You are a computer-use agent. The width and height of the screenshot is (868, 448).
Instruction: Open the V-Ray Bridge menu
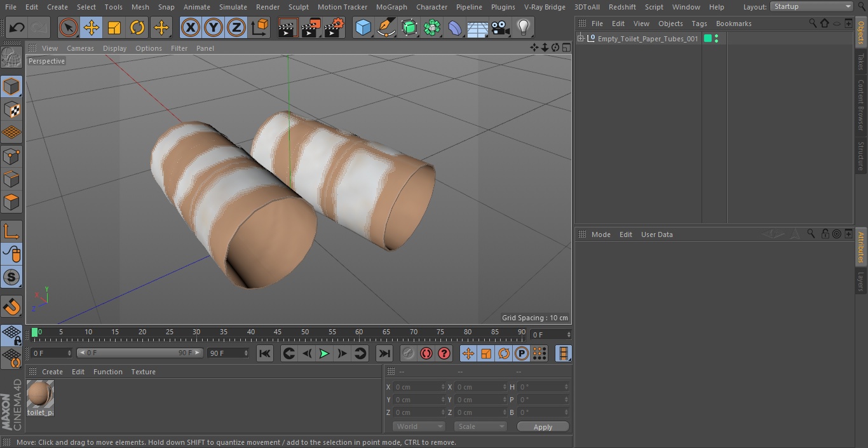tap(545, 7)
